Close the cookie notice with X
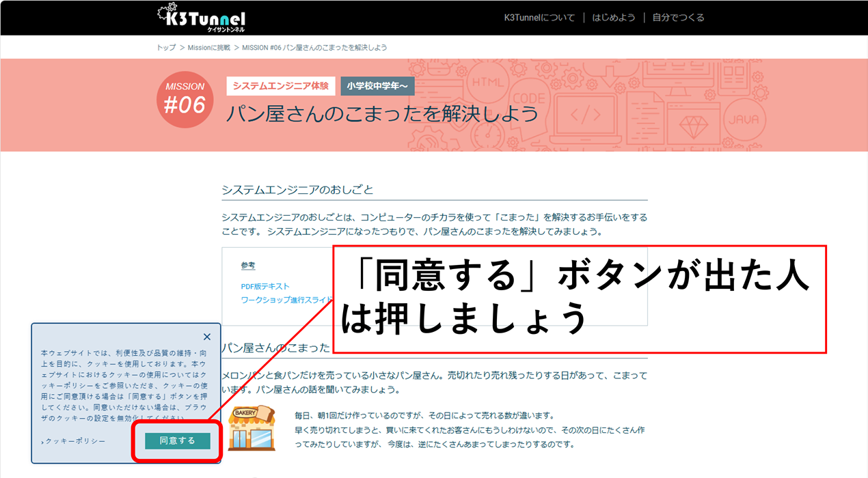Viewport: 868px width, 478px height. tap(207, 337)
